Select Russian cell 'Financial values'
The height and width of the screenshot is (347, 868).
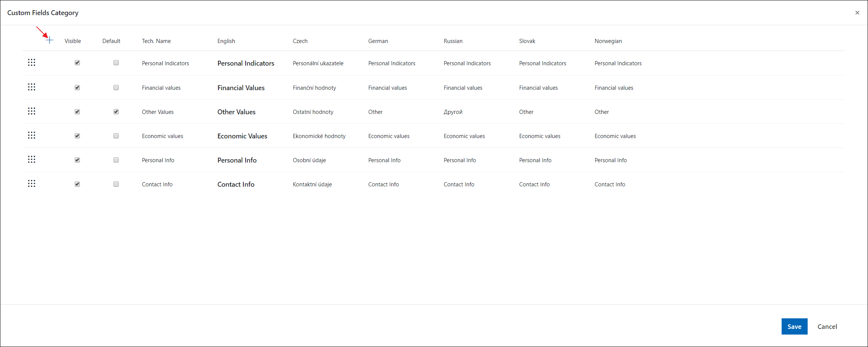[463, 88]
